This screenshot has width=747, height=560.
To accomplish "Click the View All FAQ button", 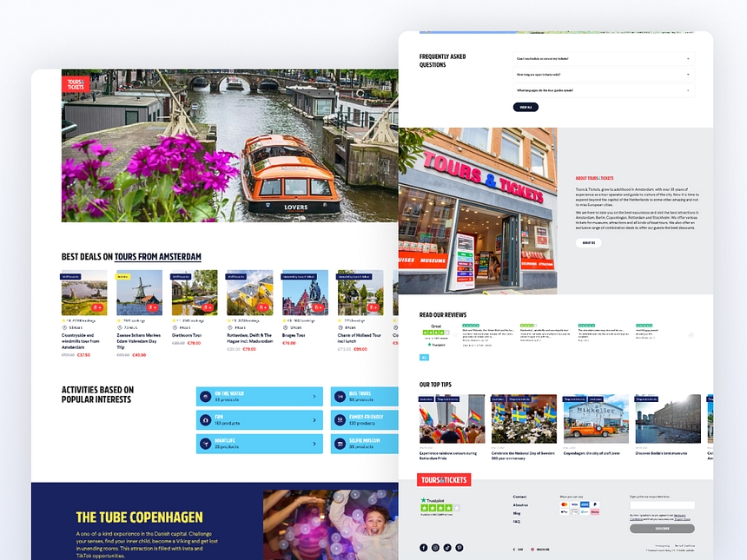I will click(x=525, y=107).
